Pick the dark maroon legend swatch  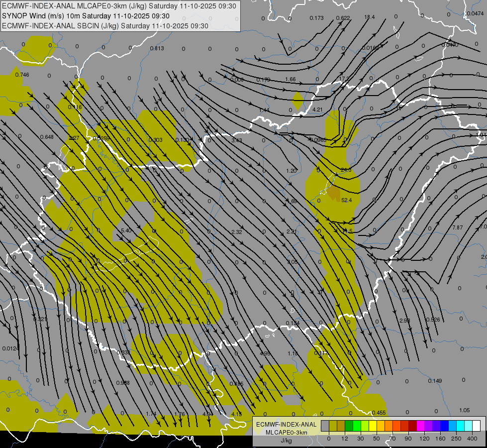(413, 426)
